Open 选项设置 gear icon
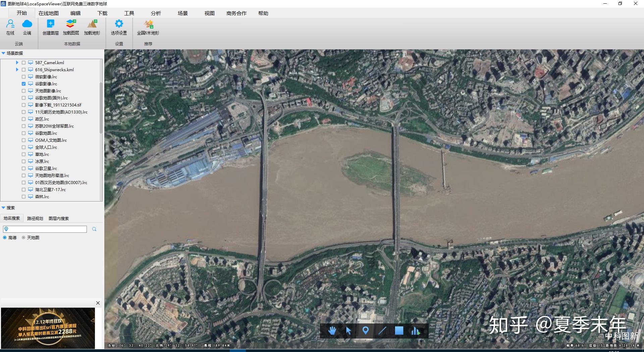 point(119,24)
